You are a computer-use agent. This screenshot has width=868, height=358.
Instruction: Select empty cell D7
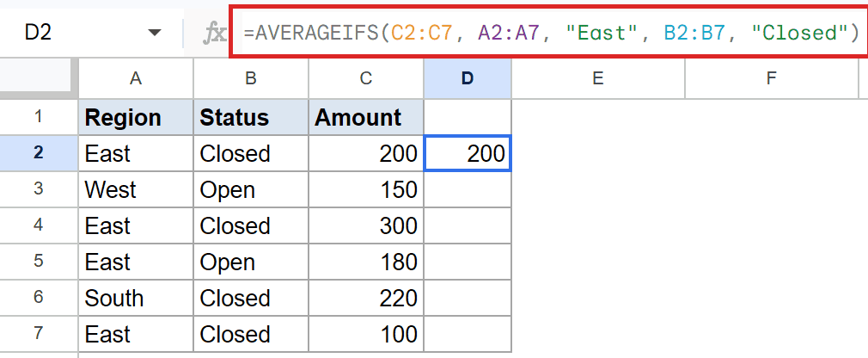468,334
